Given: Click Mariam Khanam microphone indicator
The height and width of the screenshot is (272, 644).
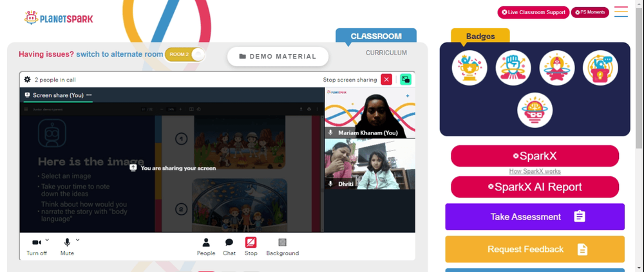Looking at the screenshot, I should pos(330,132).
